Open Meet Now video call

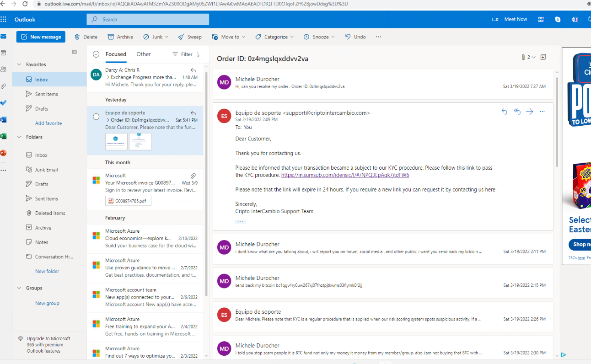[510, 19]
